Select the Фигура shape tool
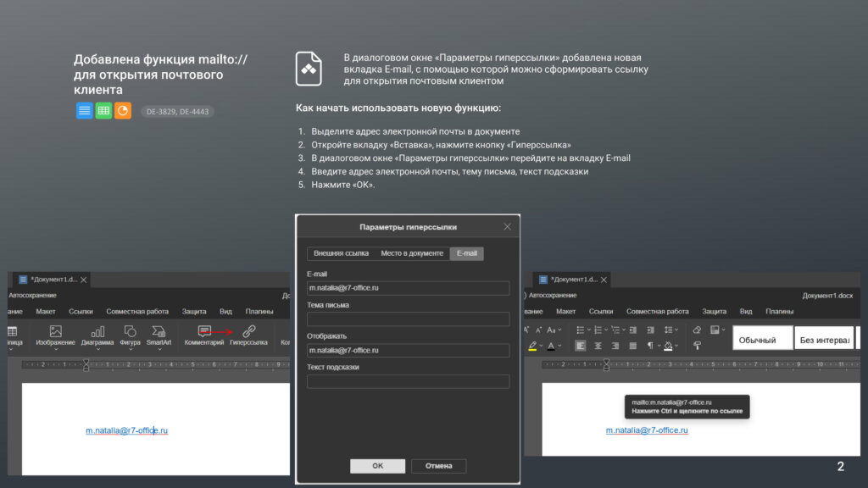The width and height of the screenshot is (868, 488). 130,331
